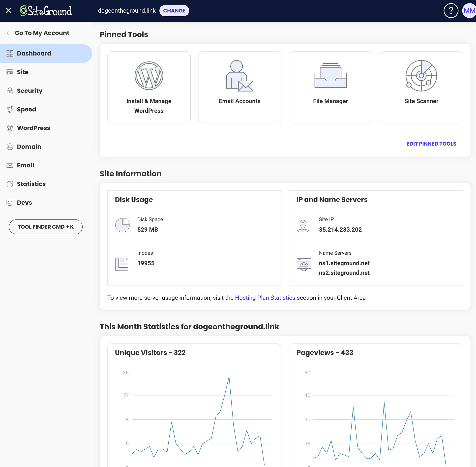Screen dimensions: 476x467
Task: Navigate to the Security section
Action: coord(30,91)
